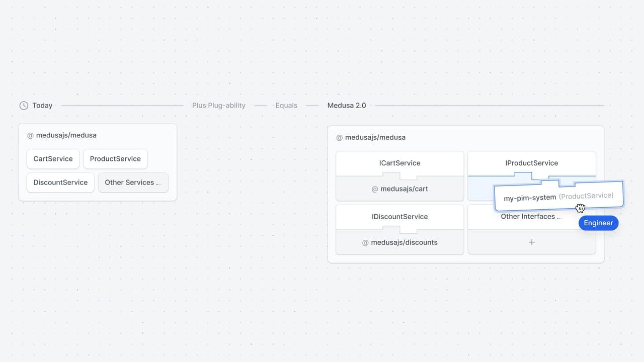Click the plus icon under Other Interfaces

[532, 242]
